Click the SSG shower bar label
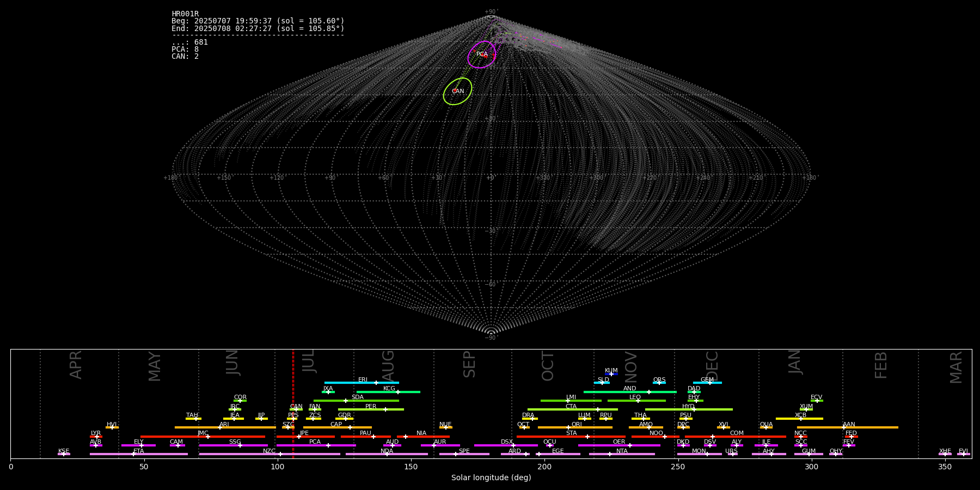Viewport: 980px width, 490px height. 235,442
